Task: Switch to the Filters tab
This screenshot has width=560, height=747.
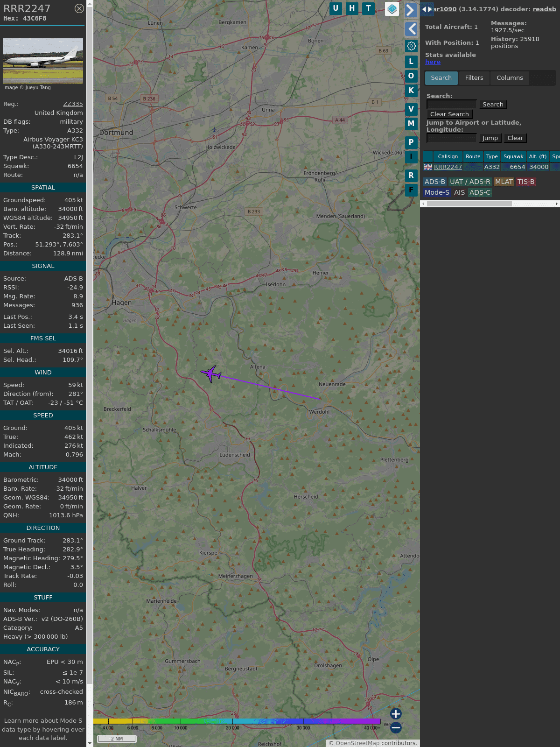Action: (x=474, y=78)
